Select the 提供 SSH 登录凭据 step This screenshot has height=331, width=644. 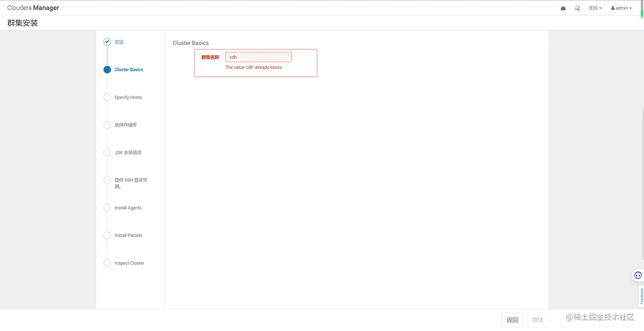click(131, 183)
